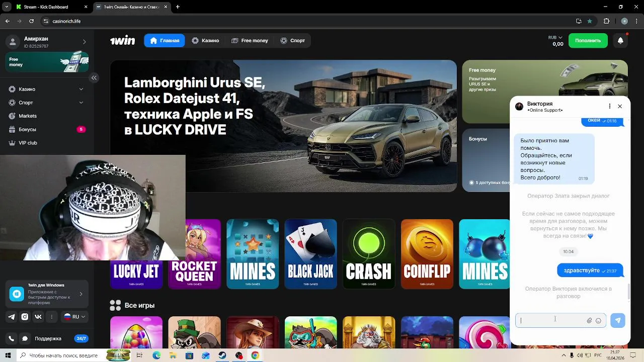The height and width of the screenshot is (362, 644).
Task: Go back in browser history
Action: click(x=7, y=21)
